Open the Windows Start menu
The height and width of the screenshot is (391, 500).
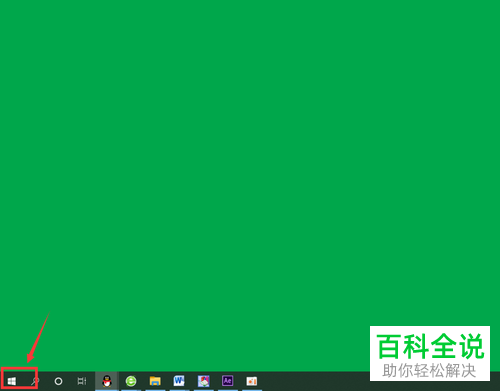(x=12, y=381)
